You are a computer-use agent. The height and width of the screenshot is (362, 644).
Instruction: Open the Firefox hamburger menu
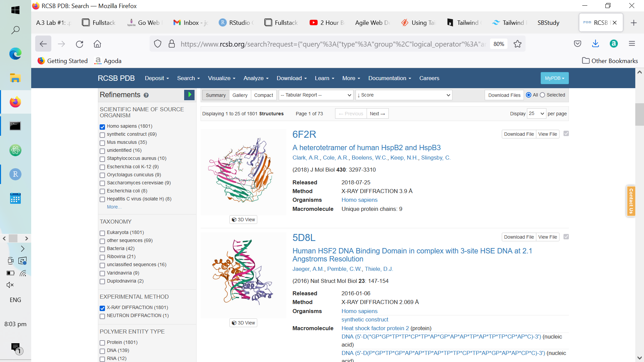pos(632,44)
